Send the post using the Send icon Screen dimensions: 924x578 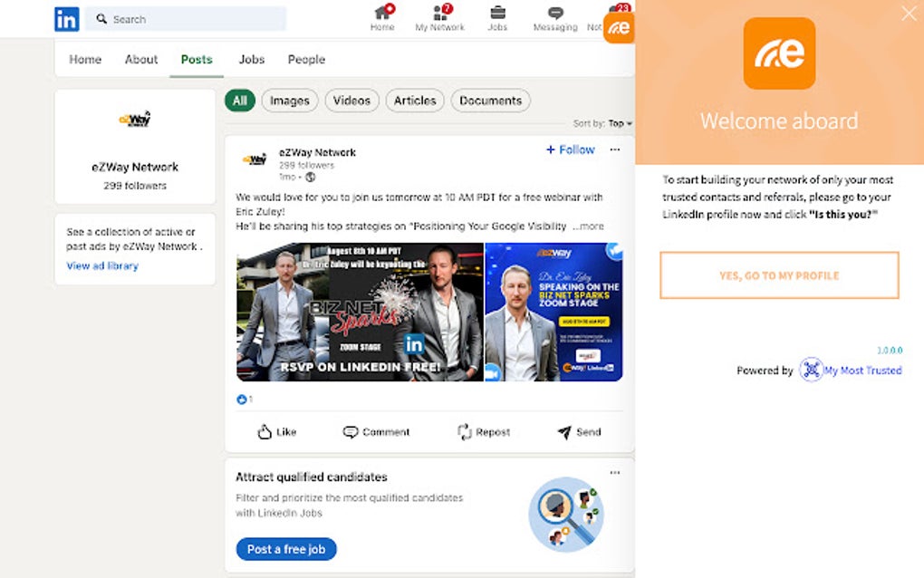[x=578, y=432]
